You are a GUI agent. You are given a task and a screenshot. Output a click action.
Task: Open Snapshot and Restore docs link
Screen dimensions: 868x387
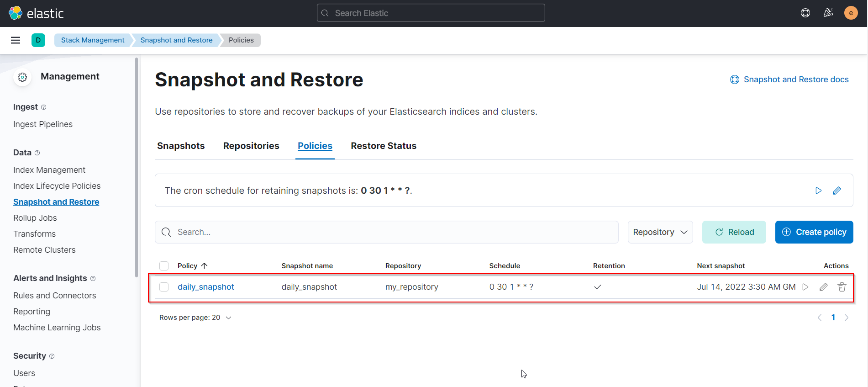coord(789,80)
